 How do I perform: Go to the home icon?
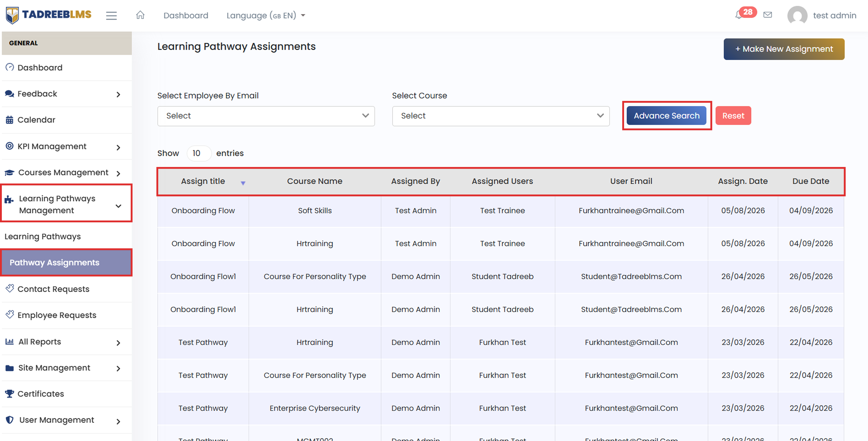click(x=140, y=15)
